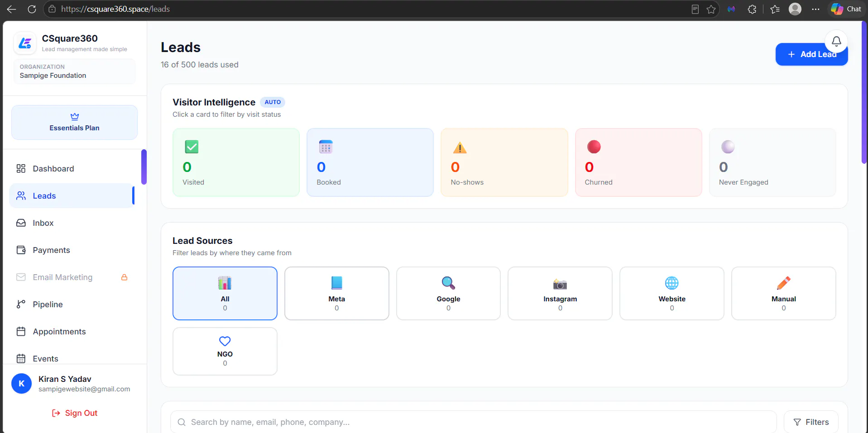Filter by the Booked card
This screenshot has height=433, width=868.
pos(370,162)
